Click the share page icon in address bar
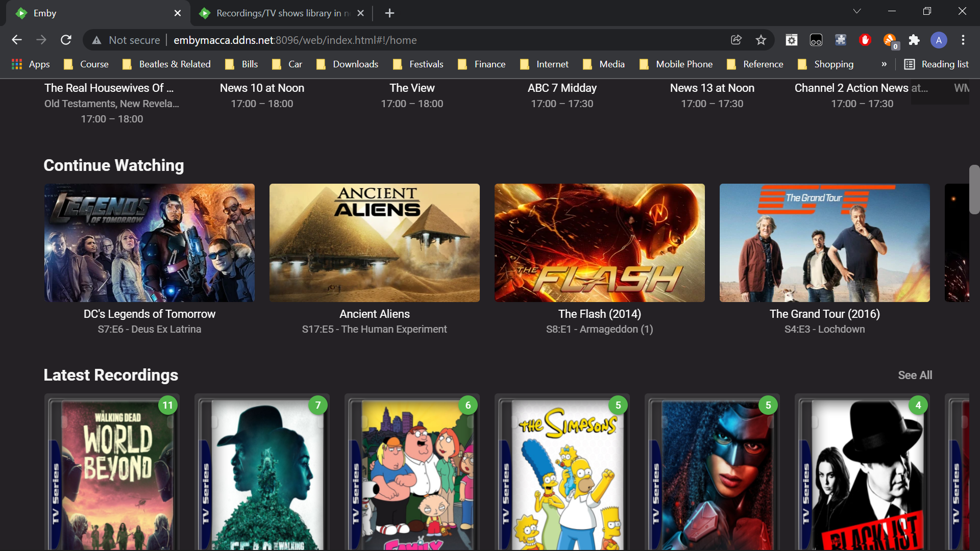Image resolution: width=980 pixels, height=551 pixels. (736, 40)
